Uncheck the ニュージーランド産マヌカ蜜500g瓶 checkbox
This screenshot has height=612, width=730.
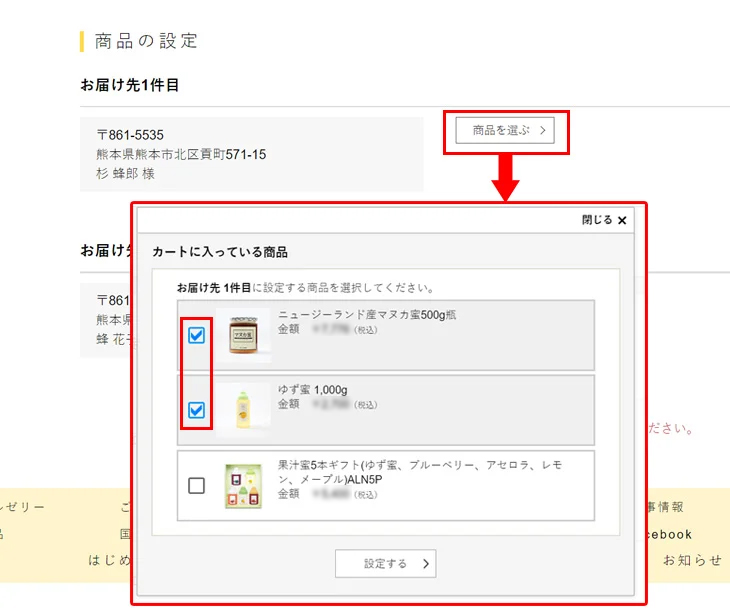click(x=197, y=335)
